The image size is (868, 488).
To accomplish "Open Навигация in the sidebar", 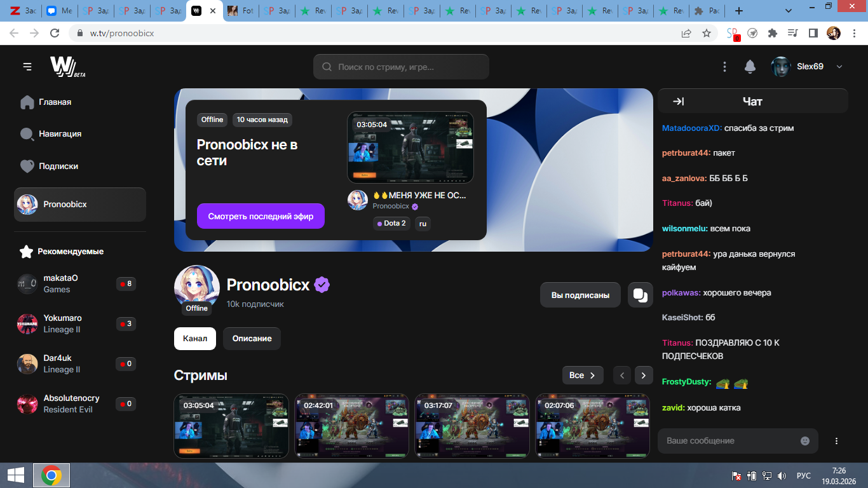I will point(51,134).
